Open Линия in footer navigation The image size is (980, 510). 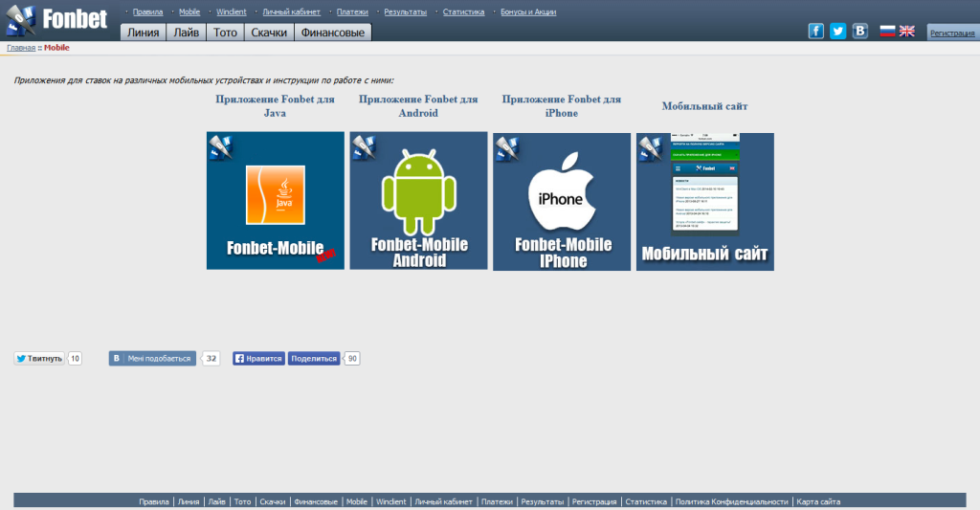tap(189, 502)
